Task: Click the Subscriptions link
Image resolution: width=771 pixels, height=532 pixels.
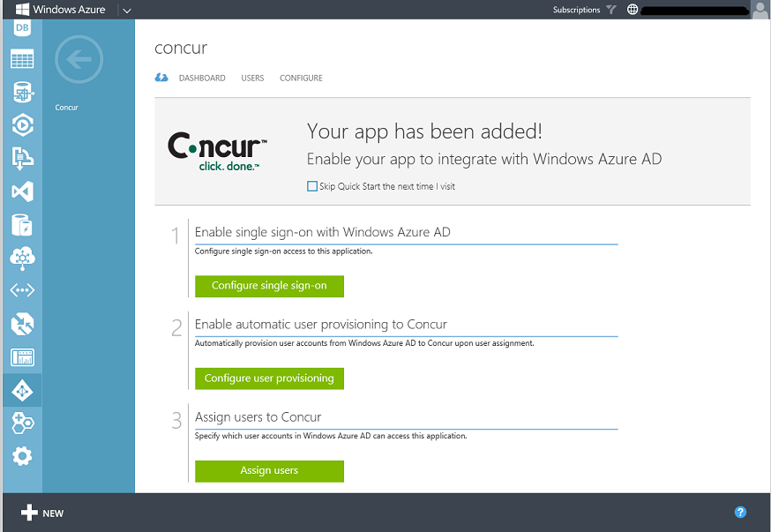Action: pos(576,10)
